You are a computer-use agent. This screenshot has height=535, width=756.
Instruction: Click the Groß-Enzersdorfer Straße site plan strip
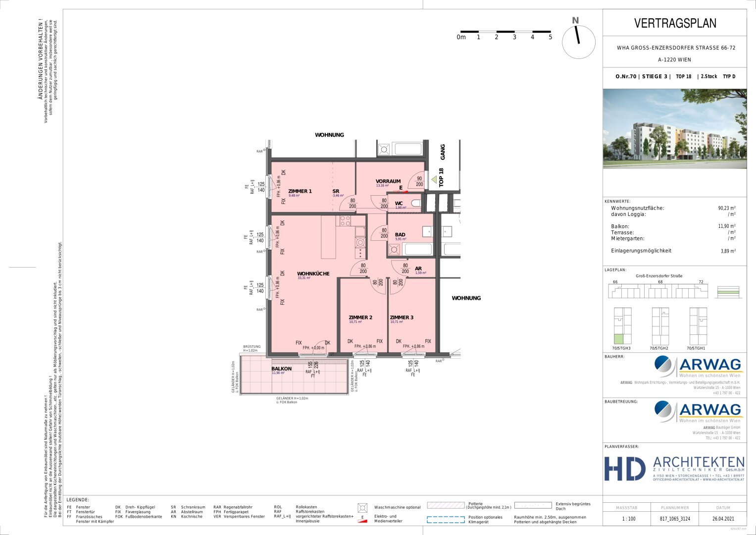point(658,291)
